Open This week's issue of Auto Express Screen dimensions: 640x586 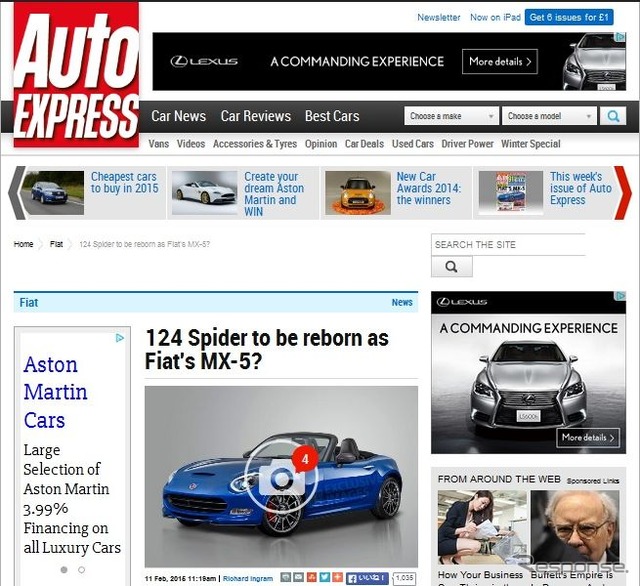tap(580, 188)
